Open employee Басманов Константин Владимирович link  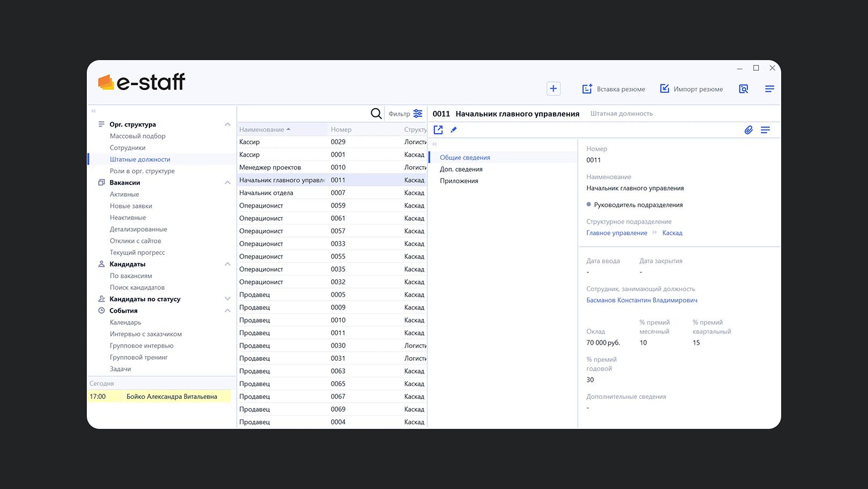tap(642, 300)
